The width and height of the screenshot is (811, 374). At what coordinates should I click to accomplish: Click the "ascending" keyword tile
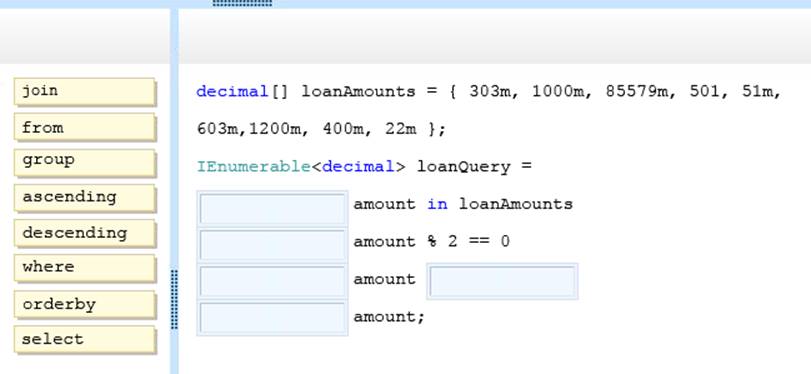(85, 198)
